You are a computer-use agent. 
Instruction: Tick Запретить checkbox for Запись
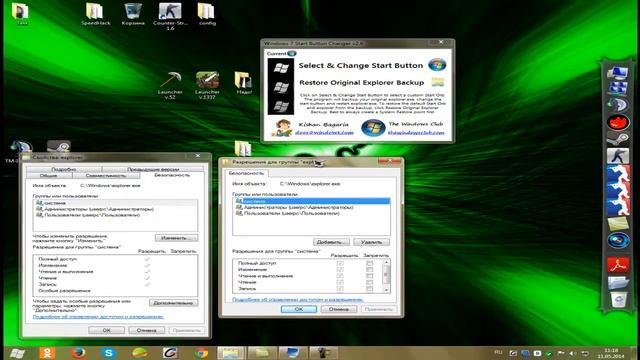point(369,289)
